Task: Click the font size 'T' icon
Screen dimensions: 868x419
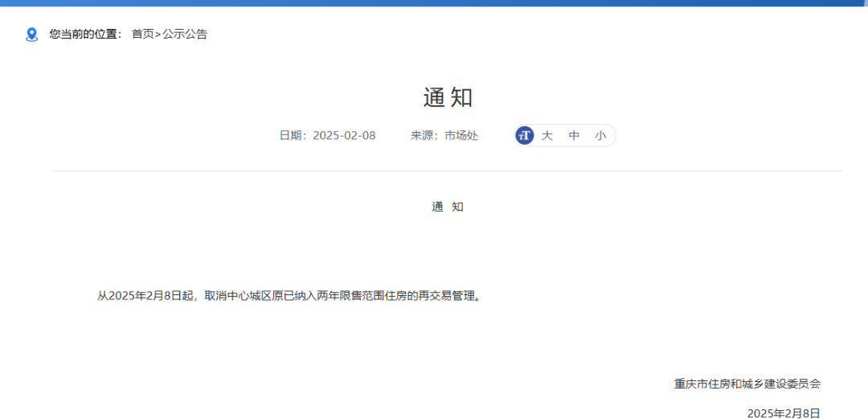Action: coord(525,136)
